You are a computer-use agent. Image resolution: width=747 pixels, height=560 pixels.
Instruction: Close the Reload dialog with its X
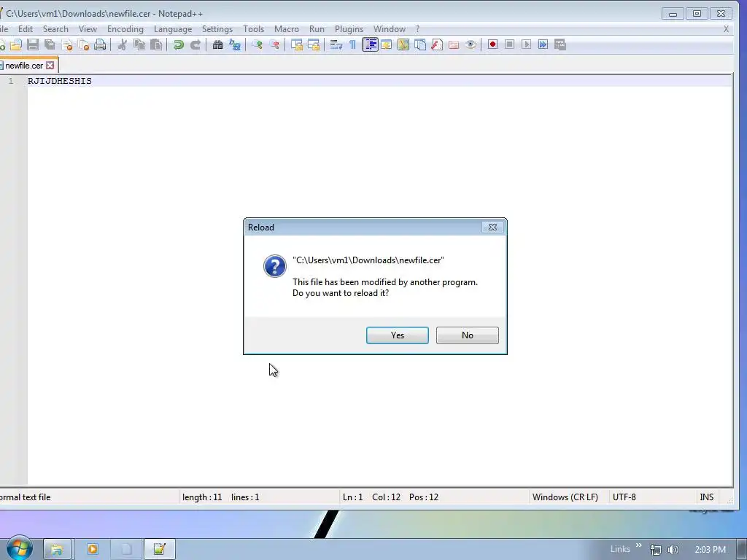492,227
